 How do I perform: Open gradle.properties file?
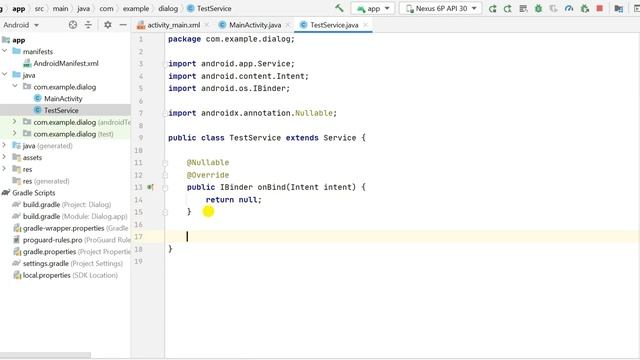click(x=49, y=252)
